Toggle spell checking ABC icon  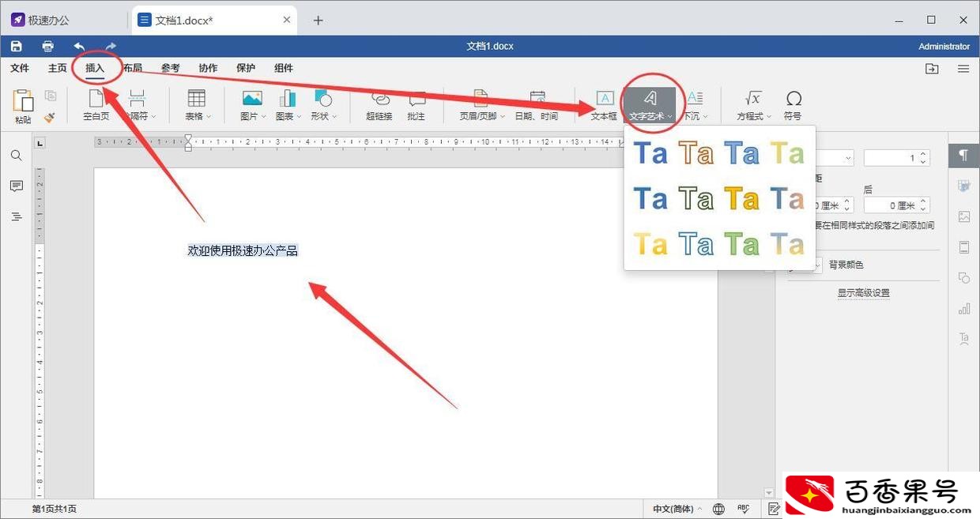[x=744, y=509]
